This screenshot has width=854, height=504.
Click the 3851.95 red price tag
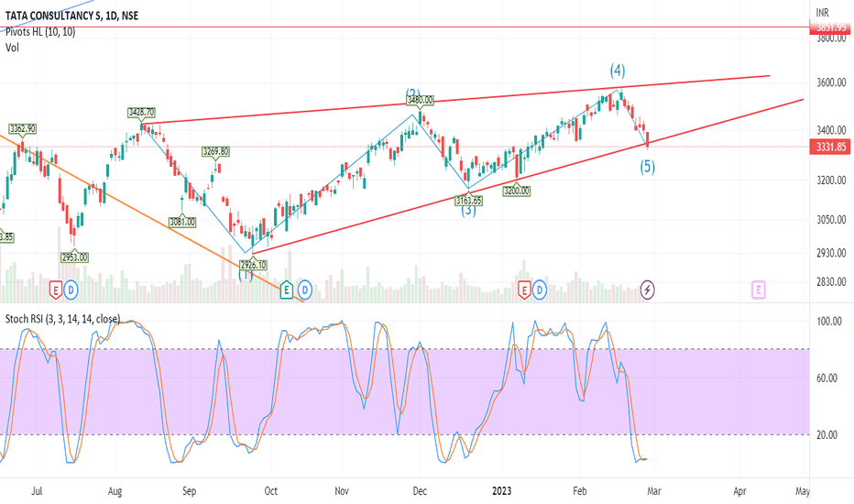coord(831,27)
